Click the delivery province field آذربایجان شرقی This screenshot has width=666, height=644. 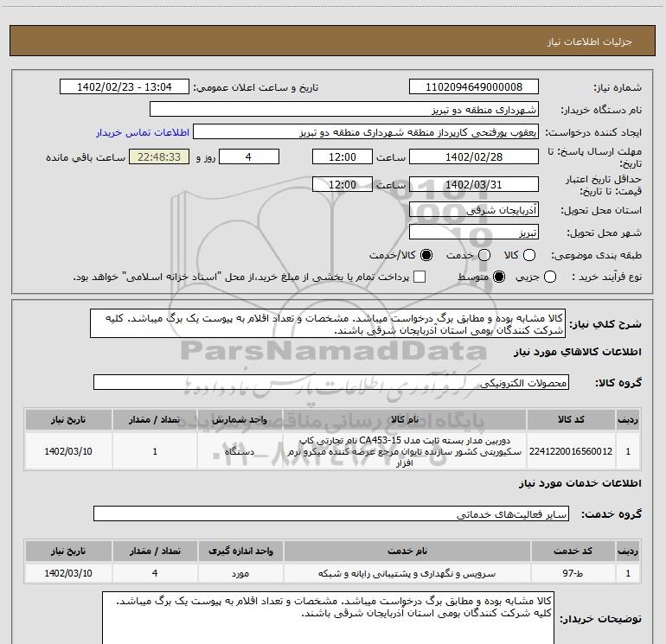[474, 209]
